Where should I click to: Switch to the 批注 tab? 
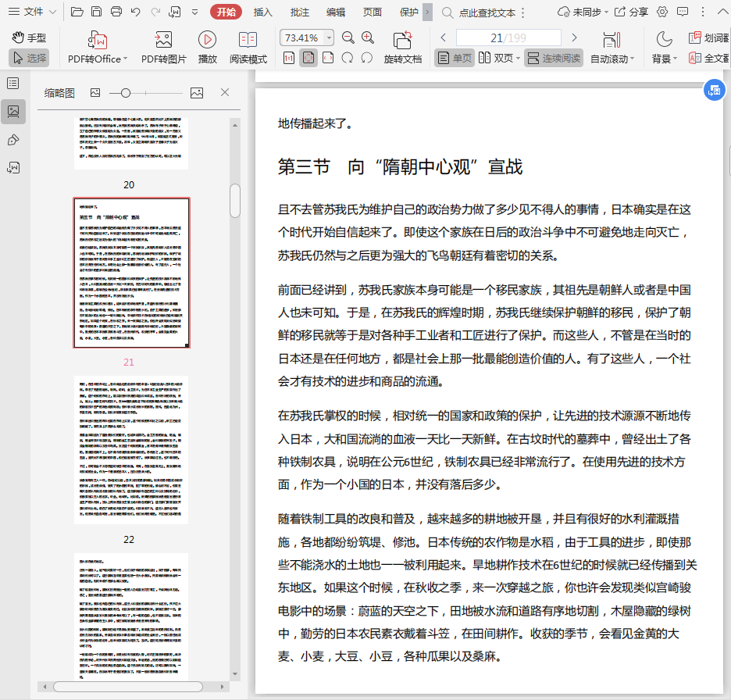tap(299, 12)
